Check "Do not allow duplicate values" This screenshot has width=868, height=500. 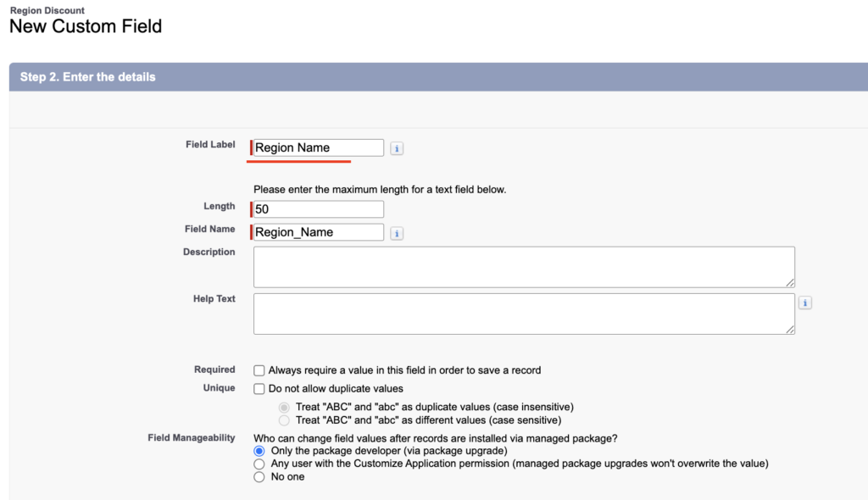(x=259, y=388)
